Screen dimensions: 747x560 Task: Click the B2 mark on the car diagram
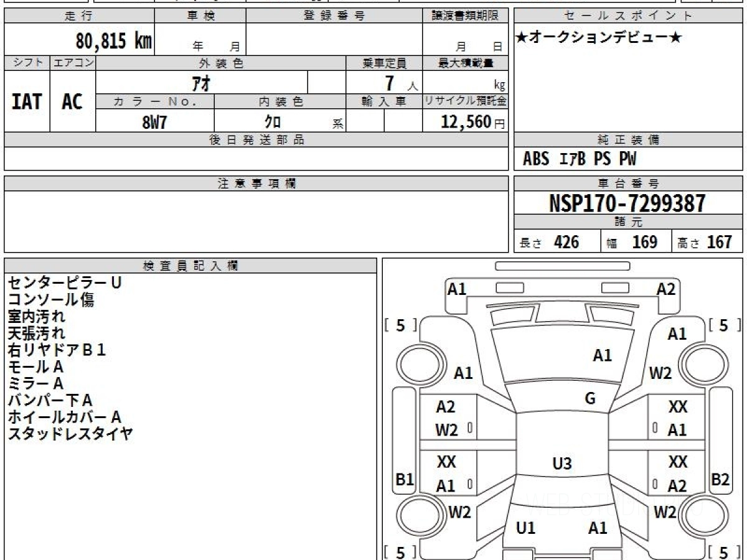coord(720,480)
